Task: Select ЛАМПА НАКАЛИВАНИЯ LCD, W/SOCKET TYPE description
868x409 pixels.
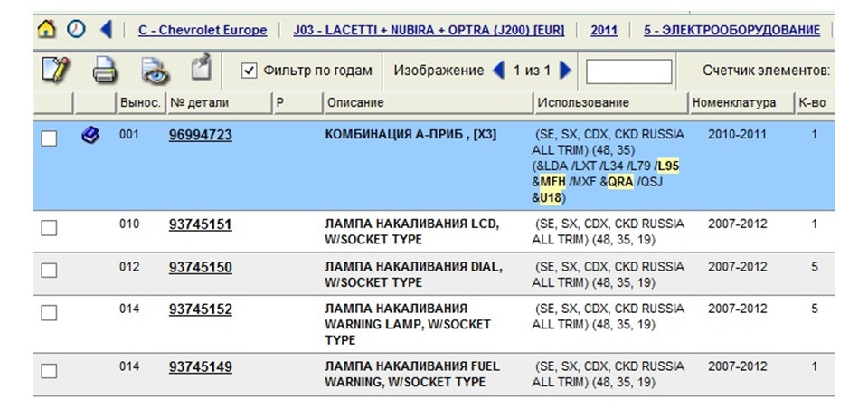Action: point(412,232)
